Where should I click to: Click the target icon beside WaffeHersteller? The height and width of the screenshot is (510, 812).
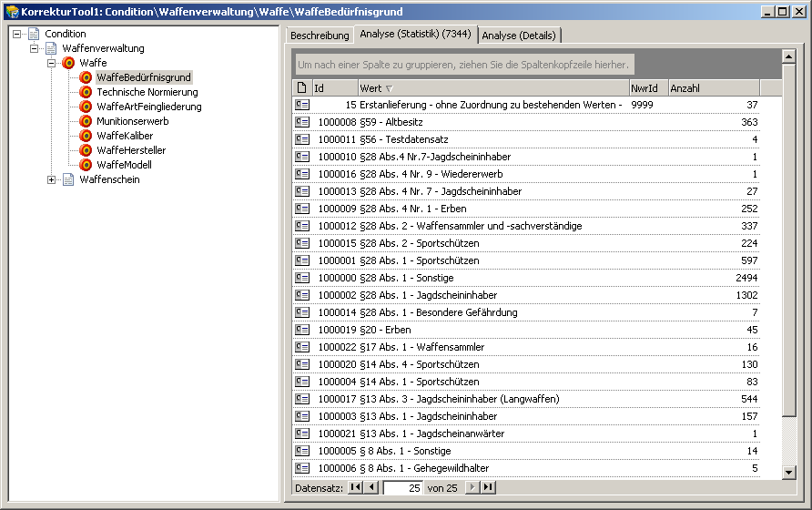click(86, 150)
